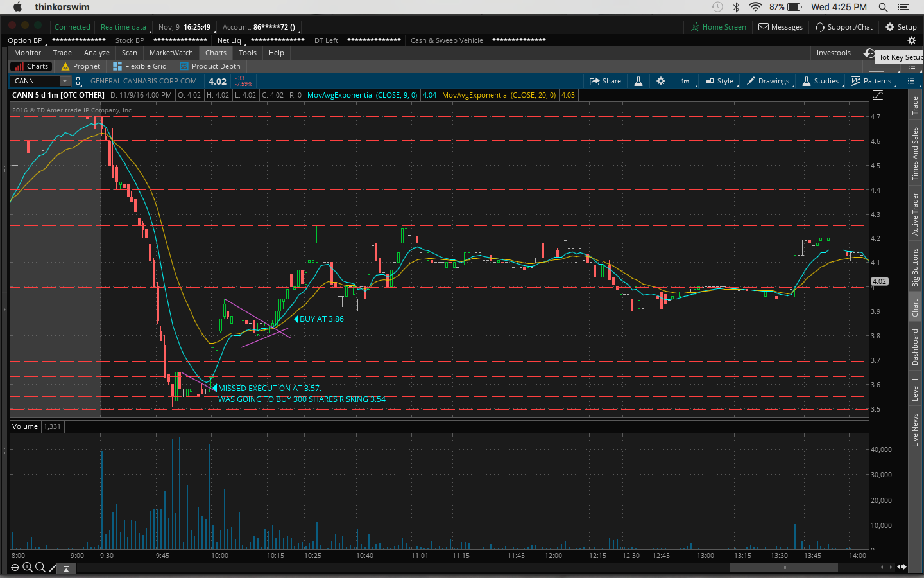Open the Trade sidebar tab
Viewport: 924px width, 578px height.
(x=915, y=105)
